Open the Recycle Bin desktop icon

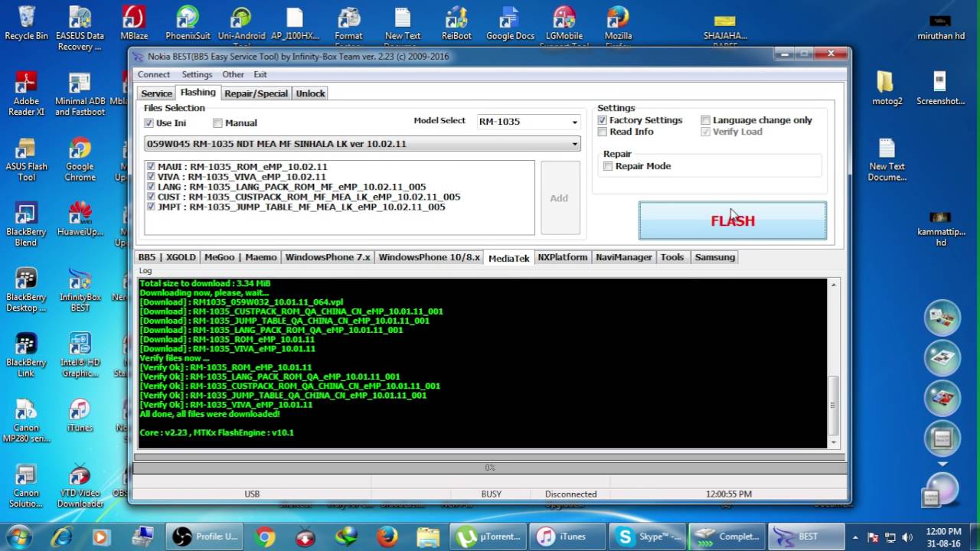[x=26, y=23]
